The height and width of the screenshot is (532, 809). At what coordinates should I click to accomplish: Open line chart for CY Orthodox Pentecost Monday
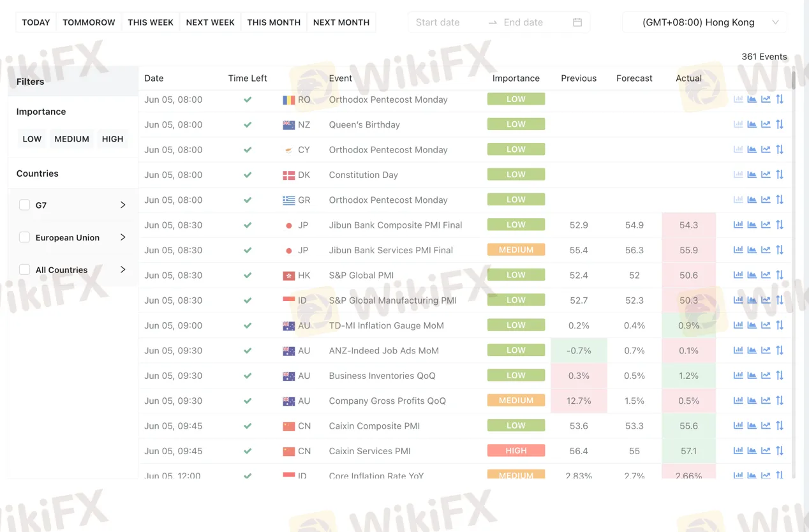point(766,150)
